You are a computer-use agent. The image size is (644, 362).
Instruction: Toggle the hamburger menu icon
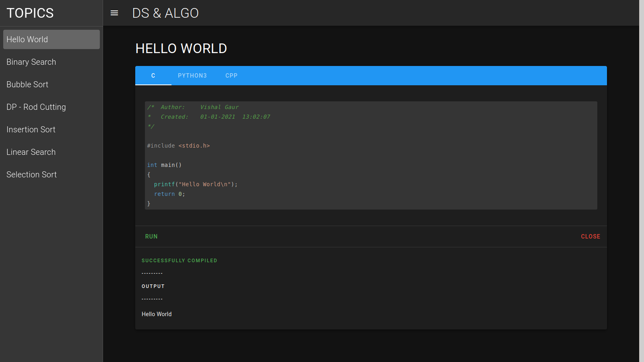[x=114, y=13]
